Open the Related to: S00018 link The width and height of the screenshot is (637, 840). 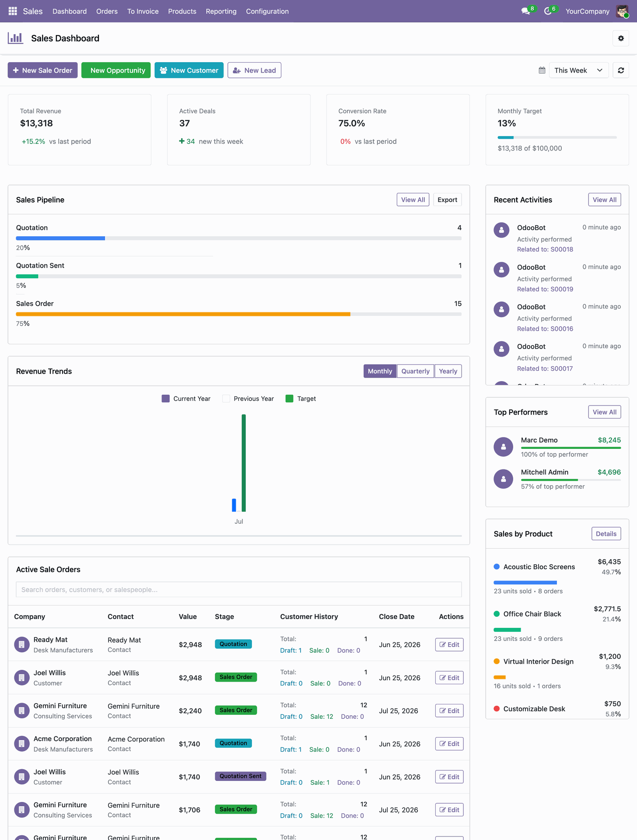tap(545, 249)
